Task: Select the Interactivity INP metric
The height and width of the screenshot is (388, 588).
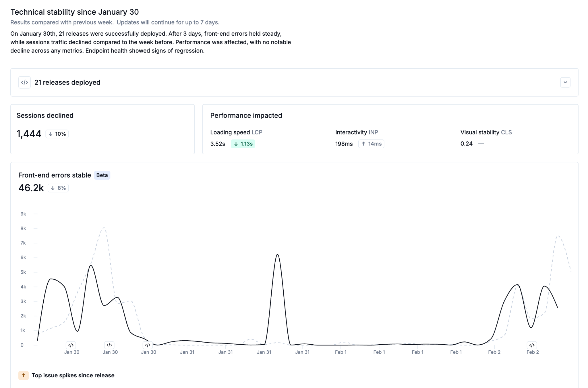Action: 356,132
